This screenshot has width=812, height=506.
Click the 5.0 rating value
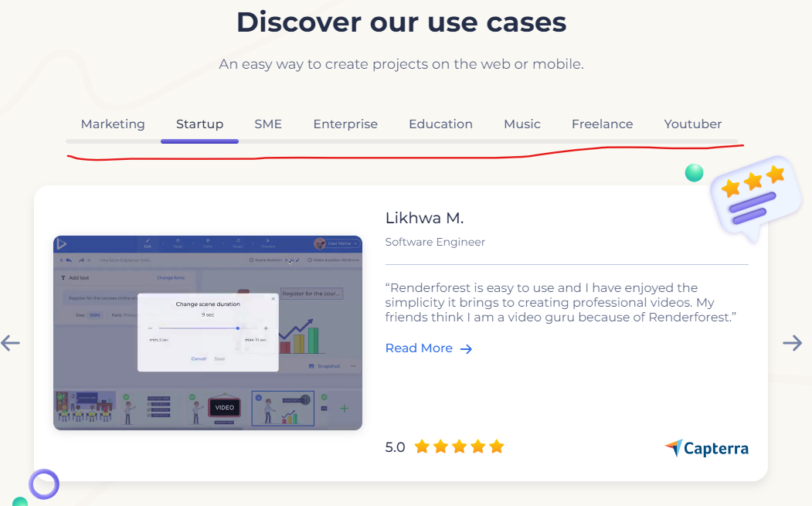[395, 447]
